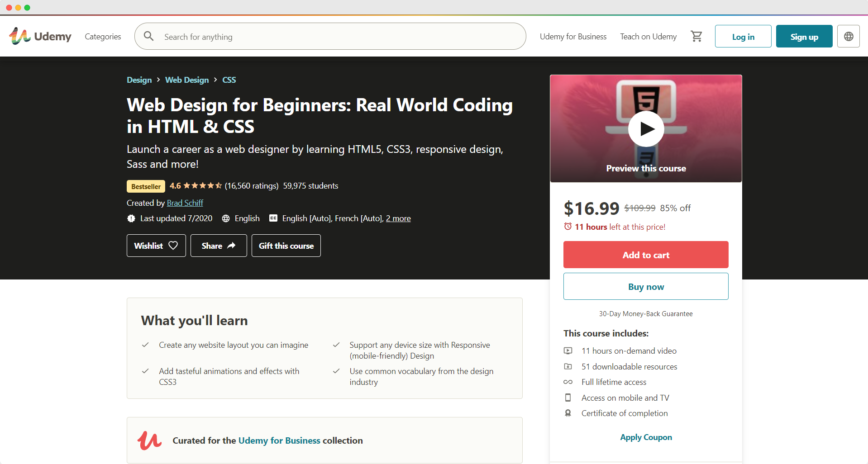Click the infinity lifetime access icon
868x464 pixels.
click(x=568, y=382)
